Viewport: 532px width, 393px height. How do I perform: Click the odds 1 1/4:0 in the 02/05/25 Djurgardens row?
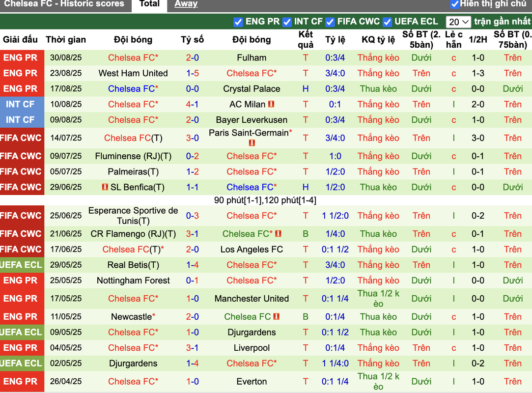pyautogui.click(x=335, y=364)
